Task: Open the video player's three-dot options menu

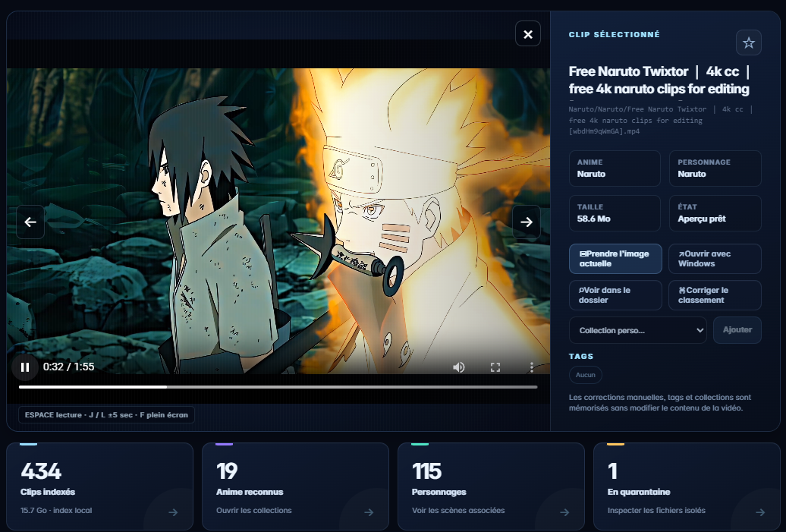Action: pyautogui.click(x=531, y=367)
